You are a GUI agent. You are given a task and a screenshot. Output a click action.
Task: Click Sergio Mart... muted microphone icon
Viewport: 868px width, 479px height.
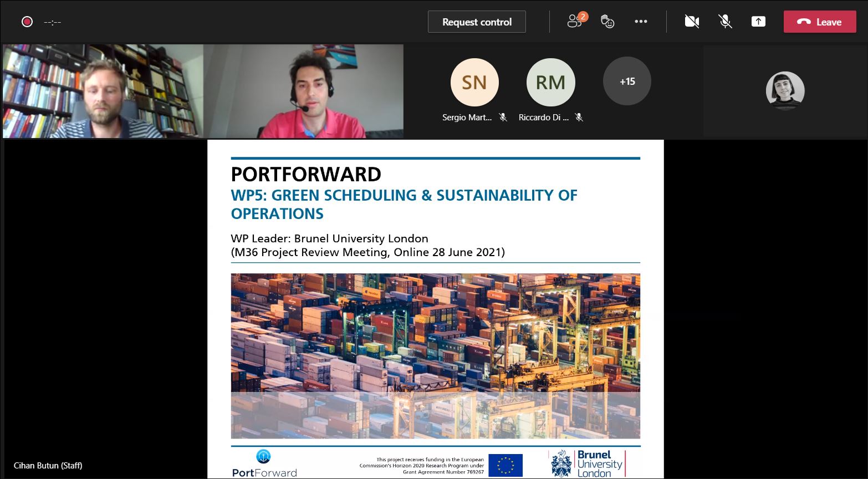[503, 118]
